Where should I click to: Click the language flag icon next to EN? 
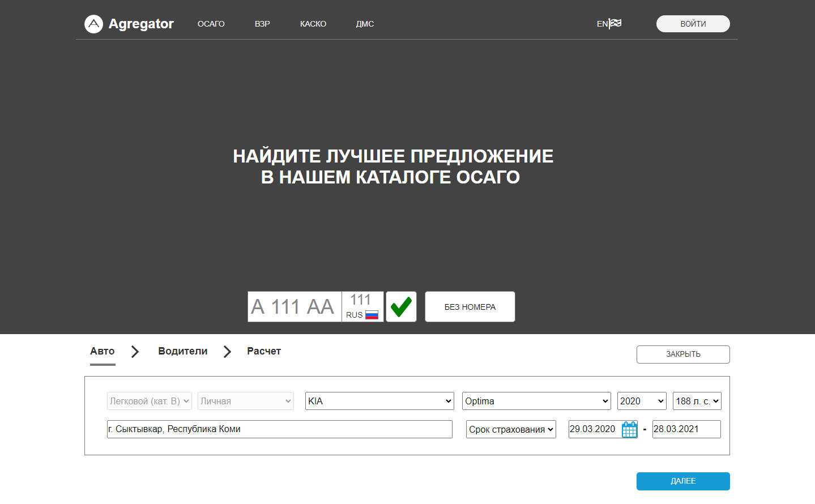tap(616, 23)
